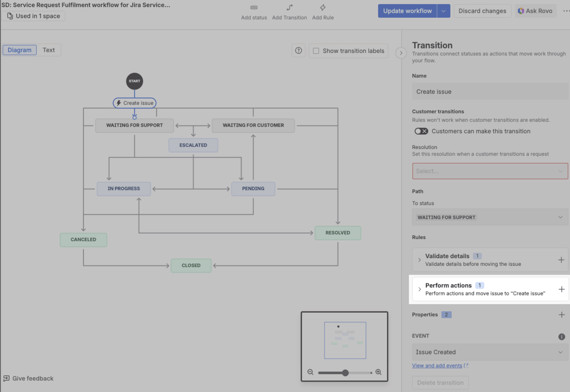Open the Update workflow dropdown arrow

pos(444,11)
